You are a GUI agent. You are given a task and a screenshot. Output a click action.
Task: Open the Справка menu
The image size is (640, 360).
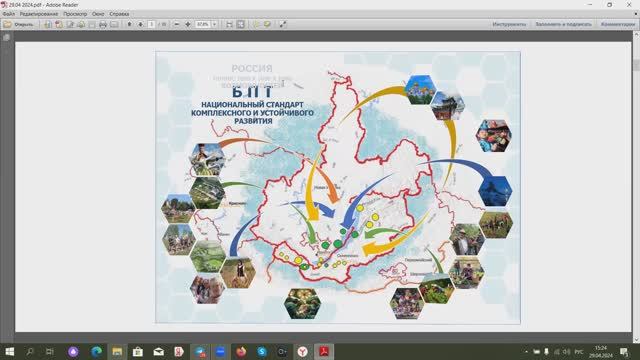119,14
